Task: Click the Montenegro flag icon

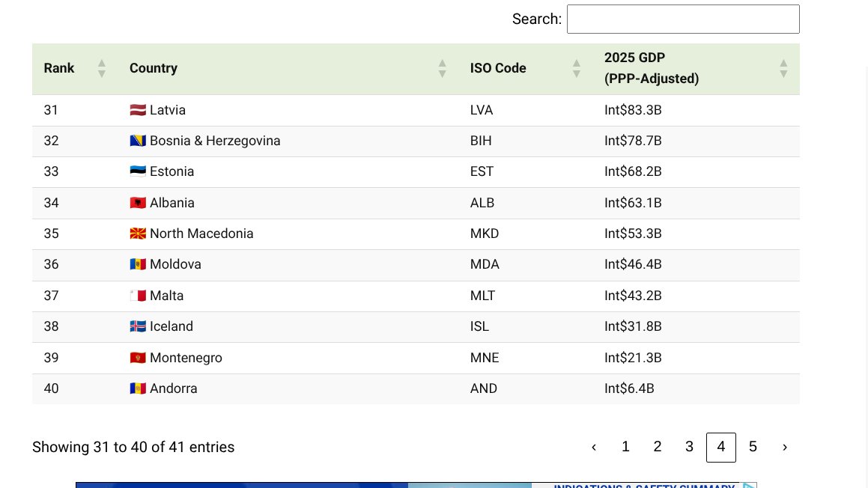Action: tap(138, 358)
